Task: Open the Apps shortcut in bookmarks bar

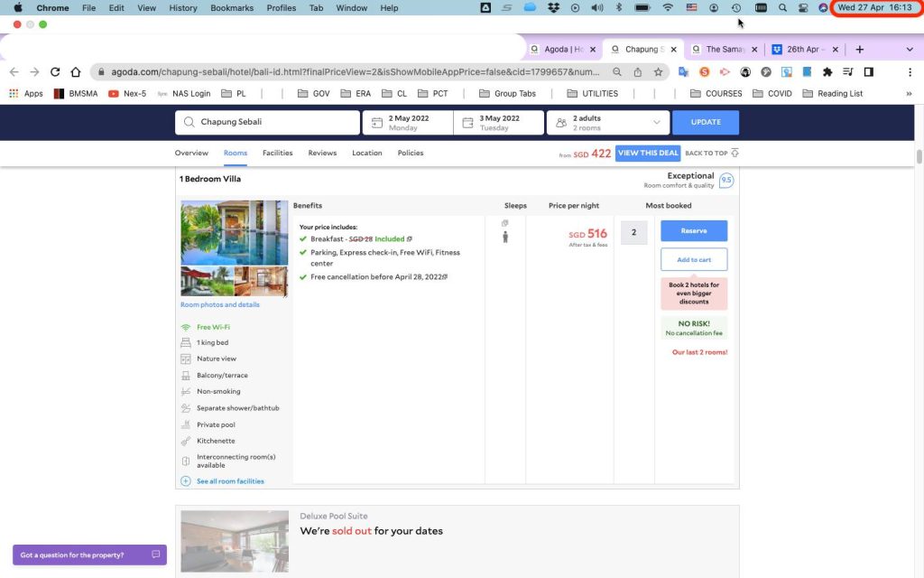Action: (26, 93)
